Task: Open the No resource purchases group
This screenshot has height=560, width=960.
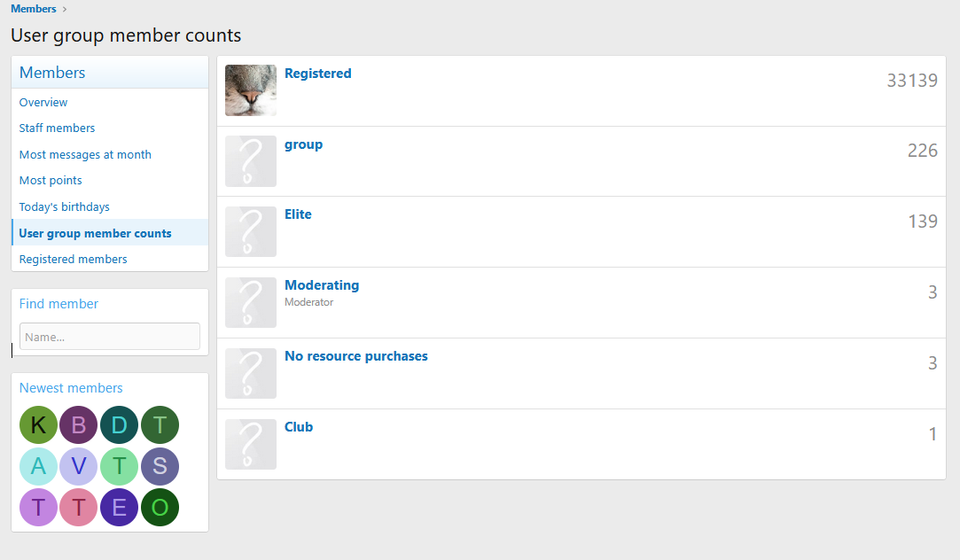Action: coord(355,356)
